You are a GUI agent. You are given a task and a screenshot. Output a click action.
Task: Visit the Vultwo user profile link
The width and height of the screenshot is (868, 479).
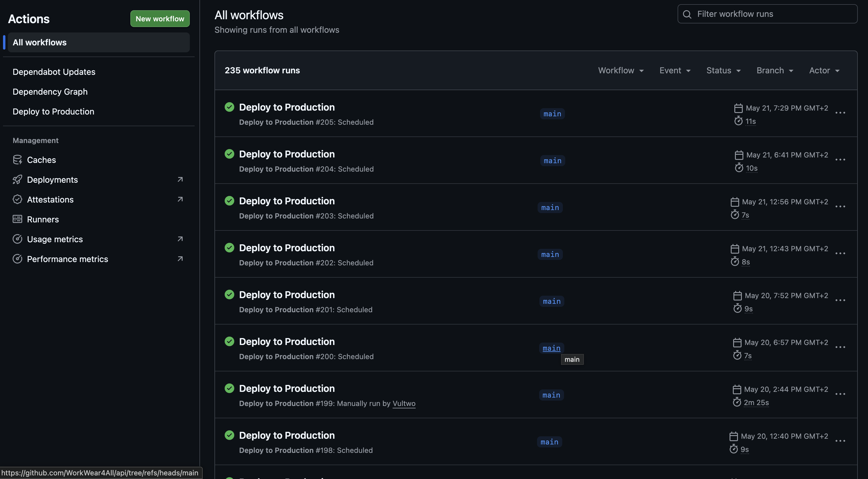404,404
